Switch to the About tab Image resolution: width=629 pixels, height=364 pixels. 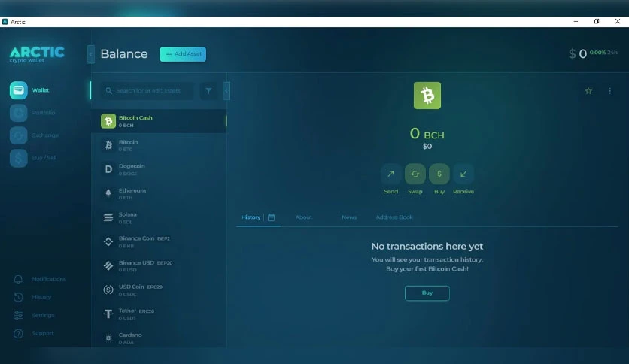pyautogui.click(x=304, y=217)
